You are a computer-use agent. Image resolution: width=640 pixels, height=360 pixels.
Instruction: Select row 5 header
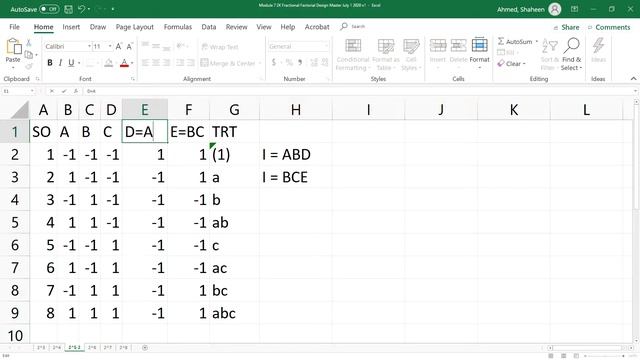(15, 223)
